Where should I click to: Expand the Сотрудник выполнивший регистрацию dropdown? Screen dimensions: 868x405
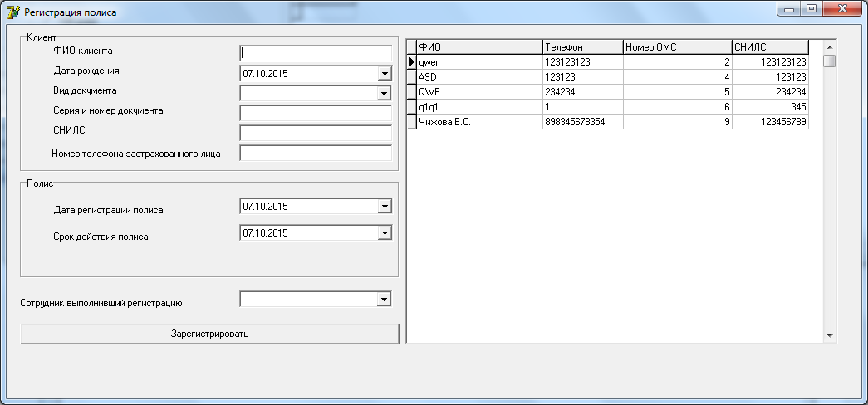pyautogui.click(x=384, y=300)
